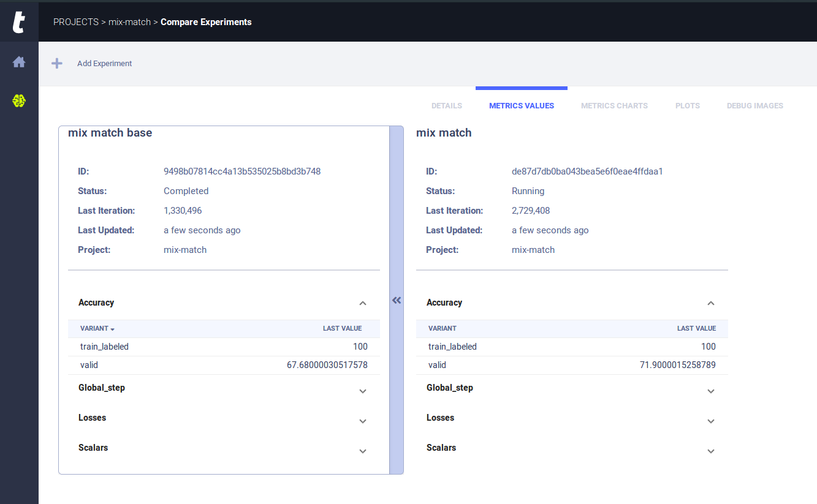Switch to the Details tab
This screenshot has height=504, width=817.
(x=447, y=106)
